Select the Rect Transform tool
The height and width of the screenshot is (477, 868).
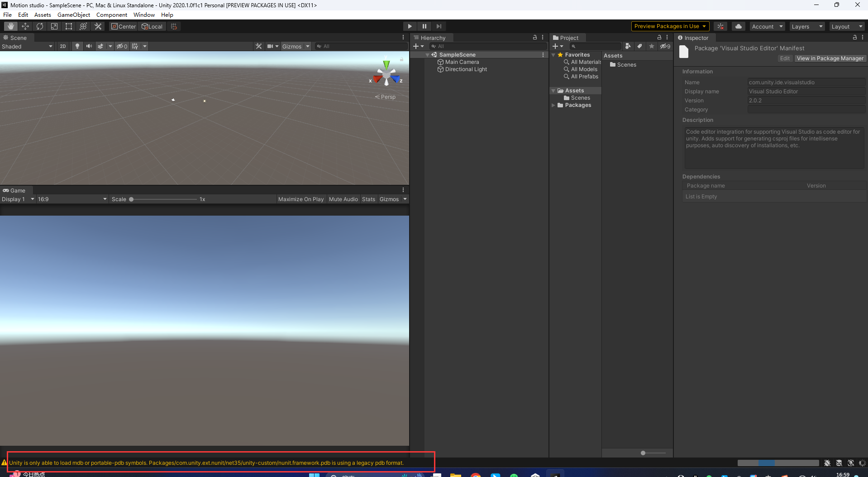tap(69, 26)
